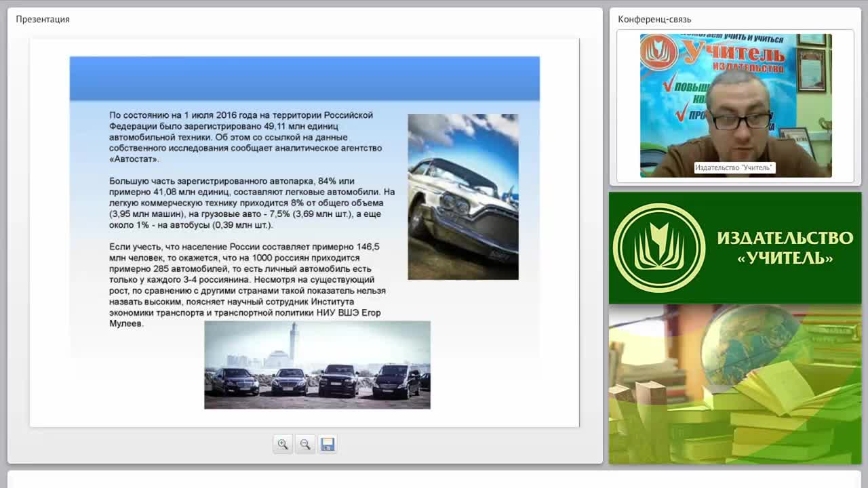
Task: Click the paragraph starting "Если учесть, что население"
Action: click(x=248, y=285)
